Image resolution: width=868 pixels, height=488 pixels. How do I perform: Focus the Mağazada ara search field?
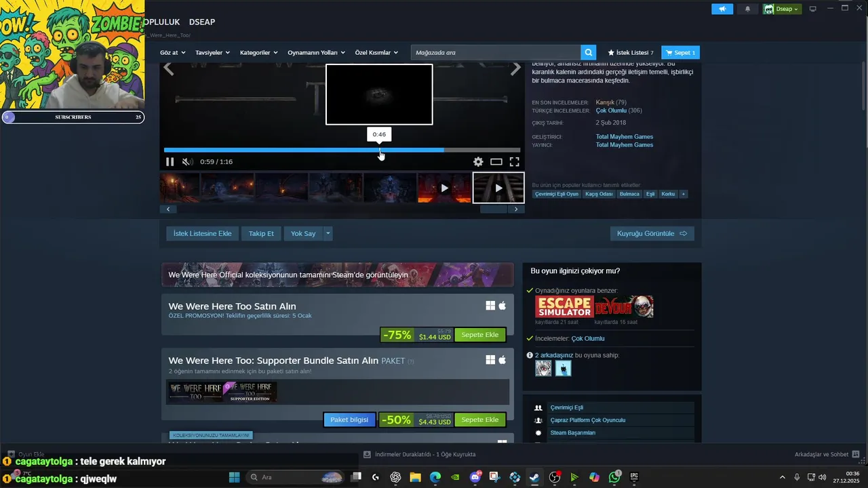(496, 52)
